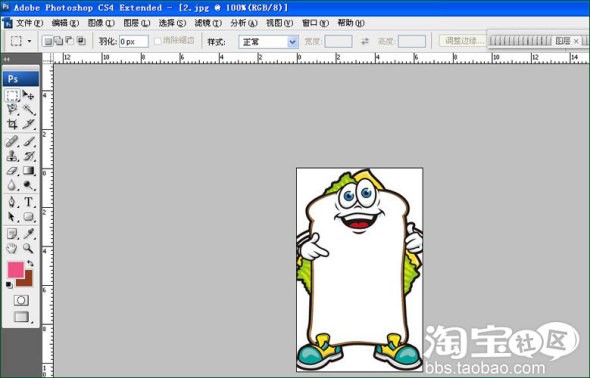Select the Gradient tool

point(28,170)
